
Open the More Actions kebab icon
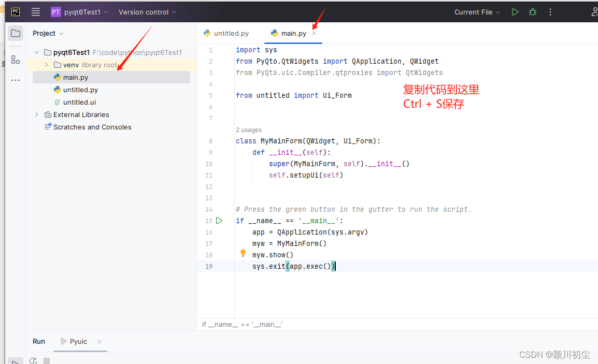(x=550, y=11)
